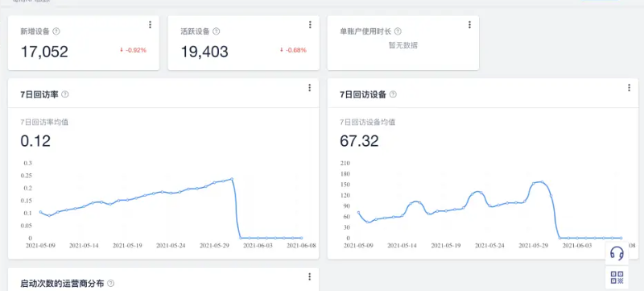Screen dimensions: 644x291
Task: Click the 17,052 new devices value
Action: (x=44, y=52)
